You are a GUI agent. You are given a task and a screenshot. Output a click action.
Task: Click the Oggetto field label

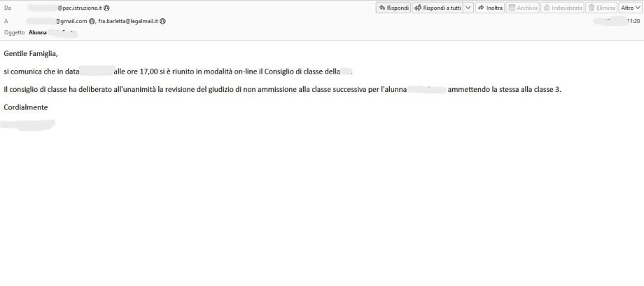click(x=14, y=32)
